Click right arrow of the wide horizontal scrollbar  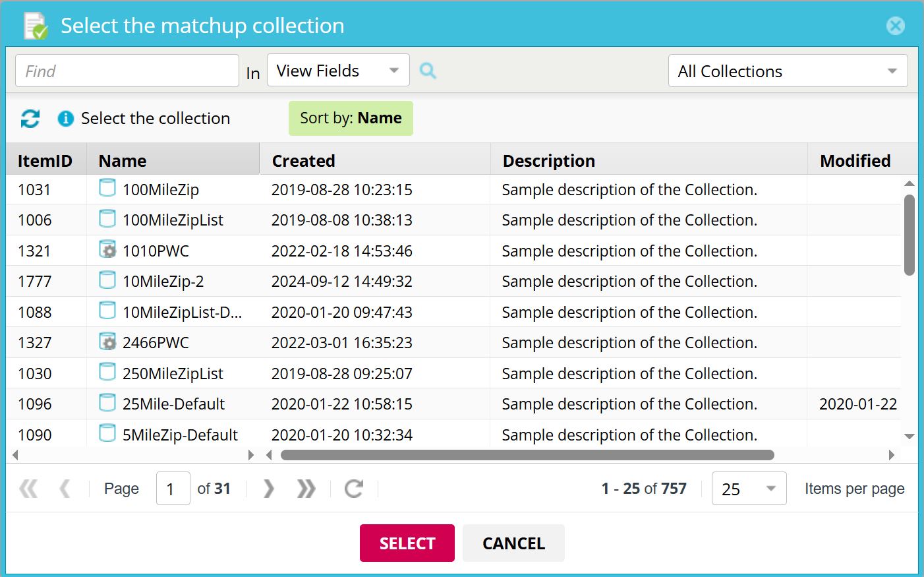click(892, 455)
